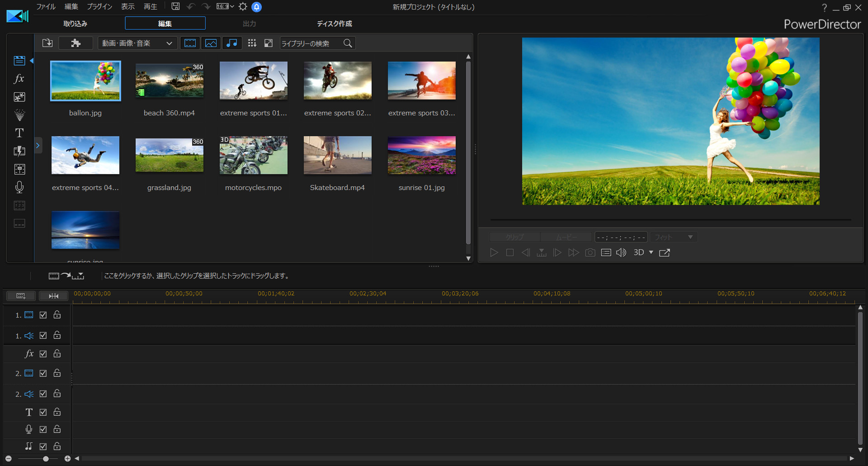
Task: Expand the 3D mode dropdown arrow
Action: tap(651, 252)
